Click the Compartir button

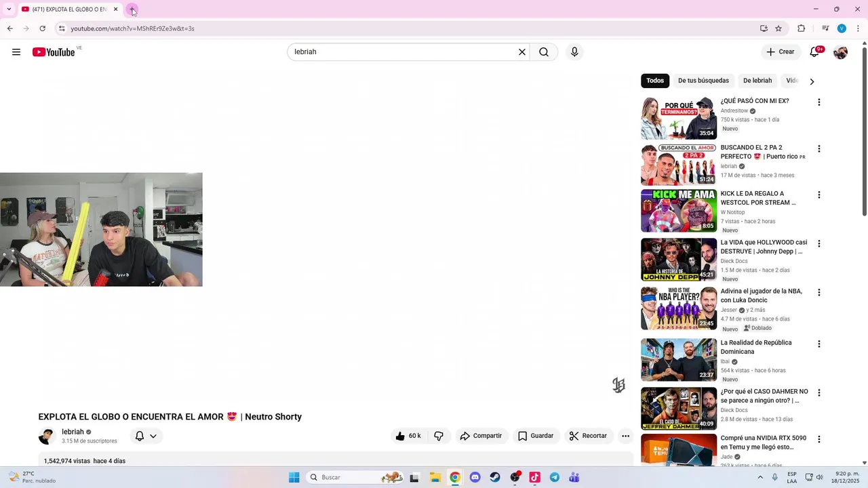coord(481,436)
